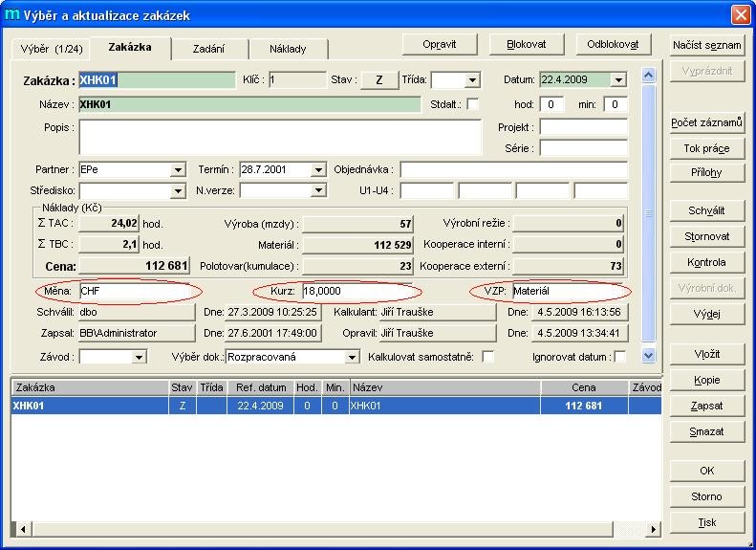Click the Stav column header
The image size is (756, 550).
[182, 387]
